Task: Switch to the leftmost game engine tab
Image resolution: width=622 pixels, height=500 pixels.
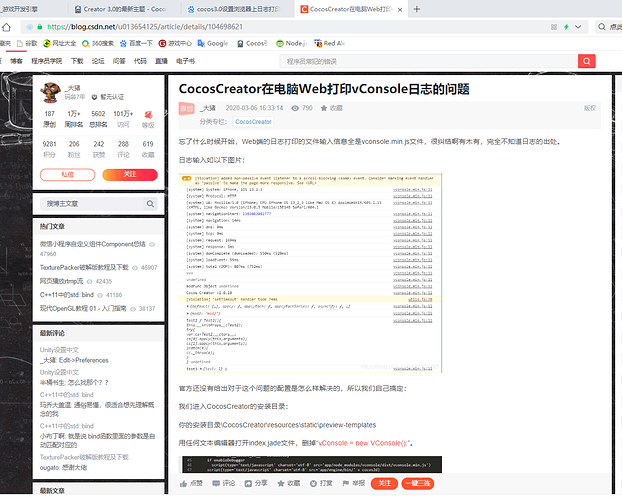Action: coord(34,9)
